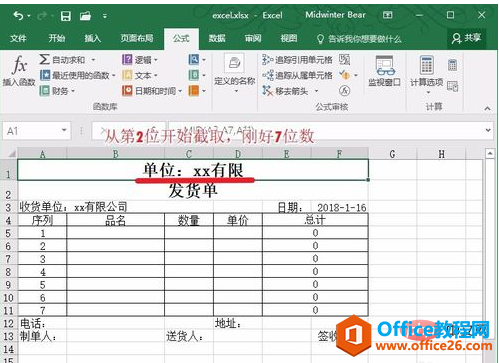Screen dimensions: 499x363
Task: Click the 送货人： cell
Action: (189, 336)
